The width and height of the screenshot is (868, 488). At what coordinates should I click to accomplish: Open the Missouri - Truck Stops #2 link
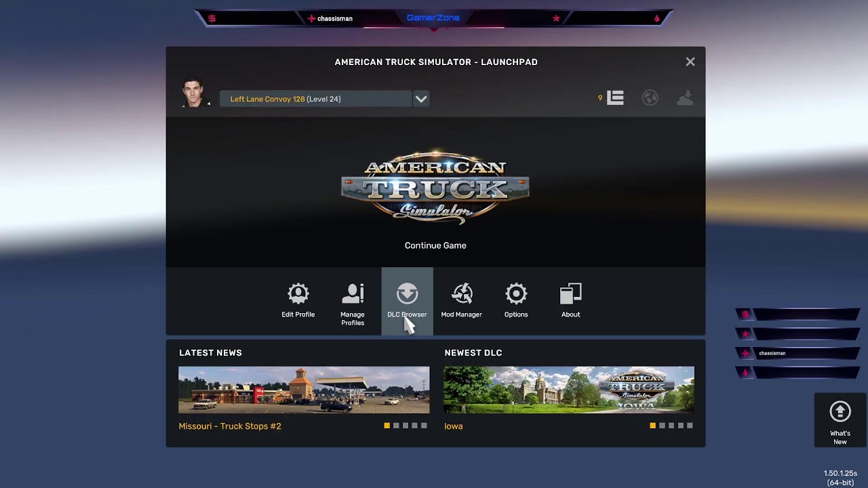tap(230, 426)
